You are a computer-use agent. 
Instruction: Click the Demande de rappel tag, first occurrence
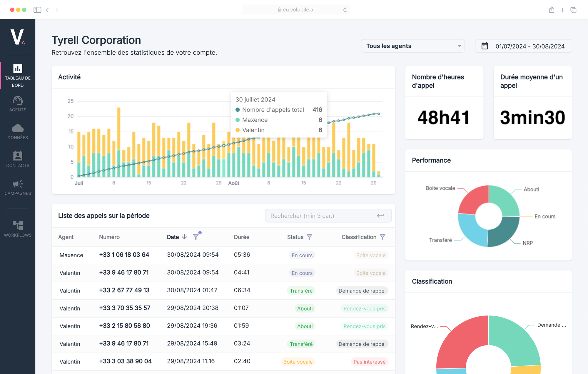[362, 291]
